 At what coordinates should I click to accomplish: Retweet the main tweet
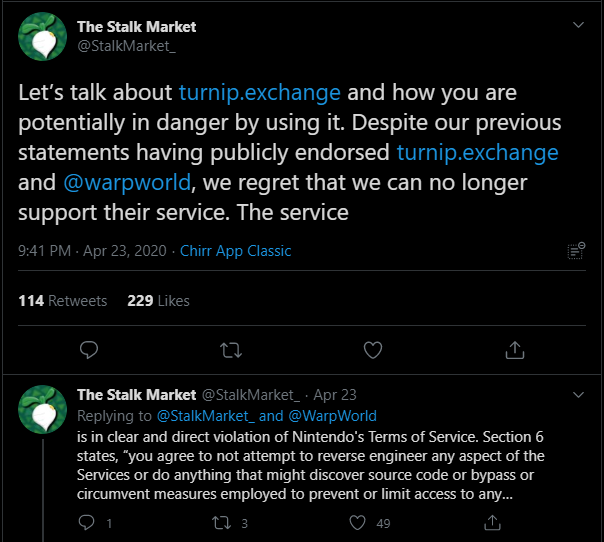[x=230, y=350]
